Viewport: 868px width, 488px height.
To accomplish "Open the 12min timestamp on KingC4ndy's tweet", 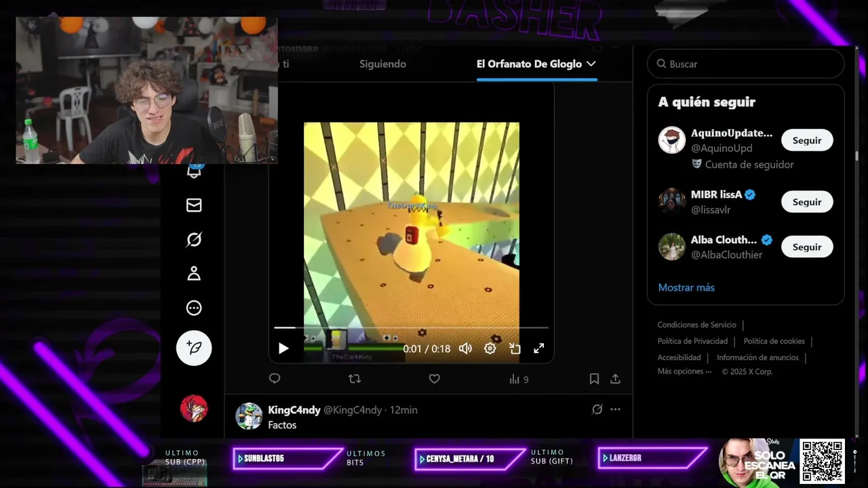I will (403, 410).
